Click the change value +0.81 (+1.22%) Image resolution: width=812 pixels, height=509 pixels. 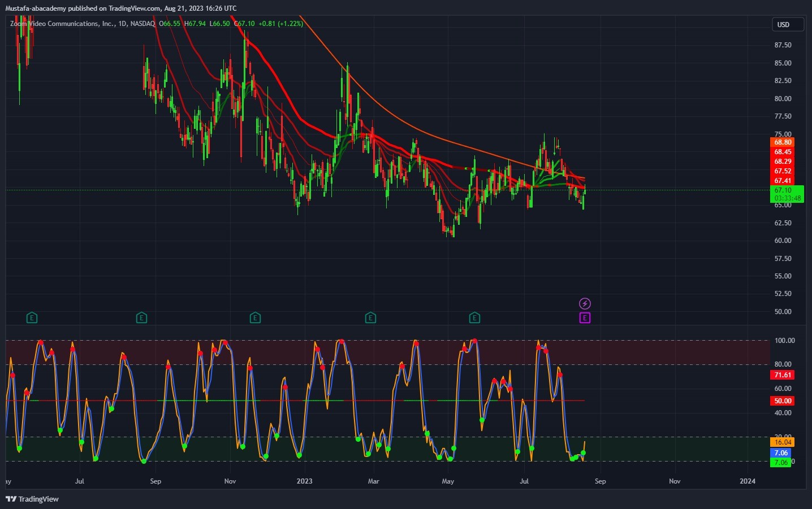tap(281, 24)
